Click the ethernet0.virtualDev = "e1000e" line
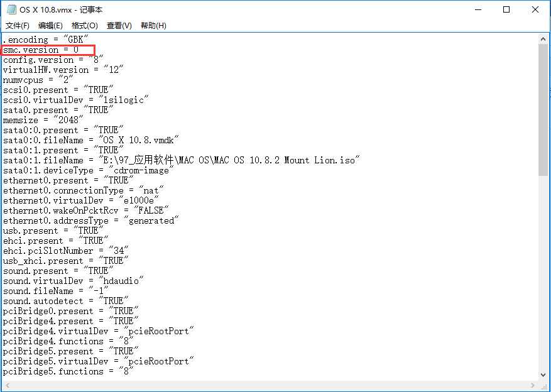 81,200
